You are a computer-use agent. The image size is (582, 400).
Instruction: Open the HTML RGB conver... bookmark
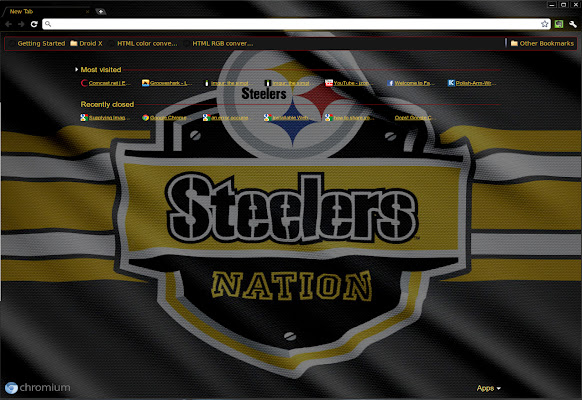222,43
